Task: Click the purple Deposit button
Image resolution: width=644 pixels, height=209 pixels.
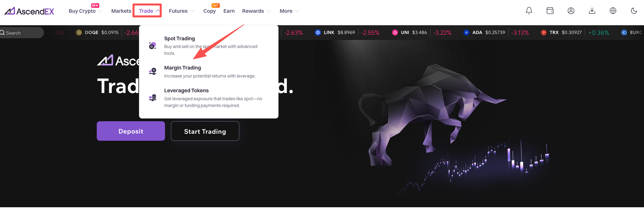Action: click(131, 131)
